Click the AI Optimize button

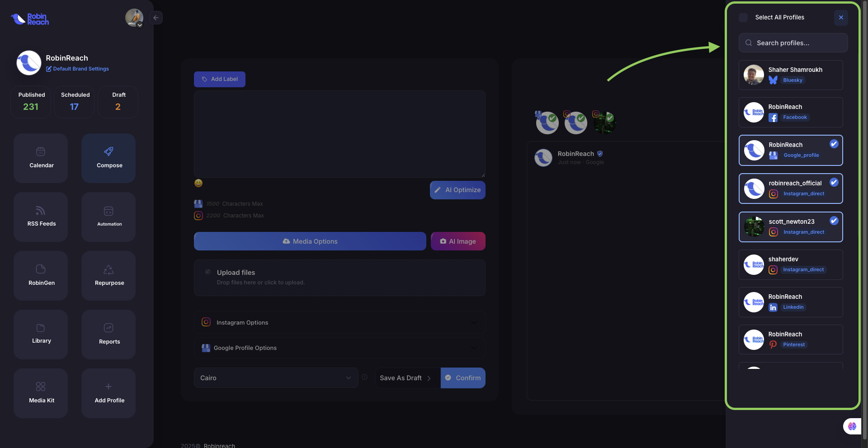tap(458, 190)
